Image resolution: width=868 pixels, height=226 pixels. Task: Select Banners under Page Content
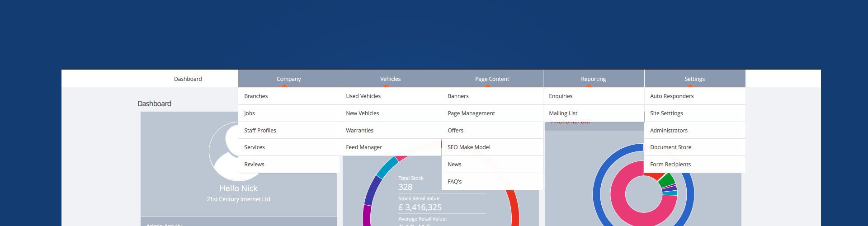pyautogui.click(x=492, y=96)
